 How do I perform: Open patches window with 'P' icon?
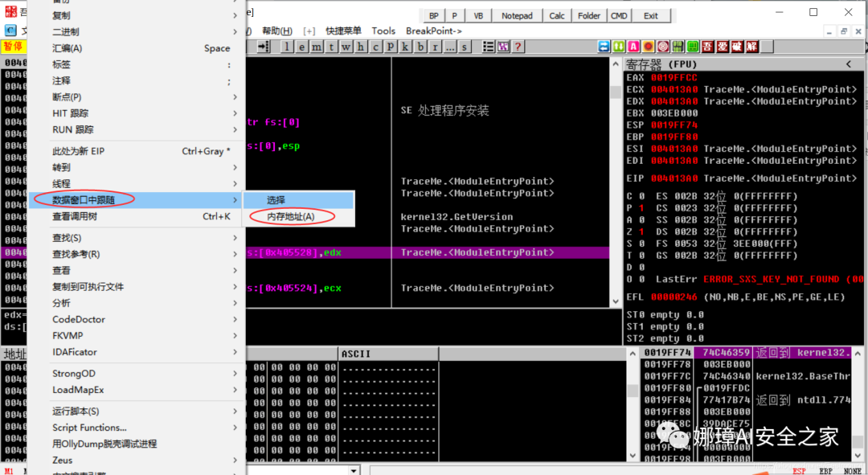(x=391, y=47)
